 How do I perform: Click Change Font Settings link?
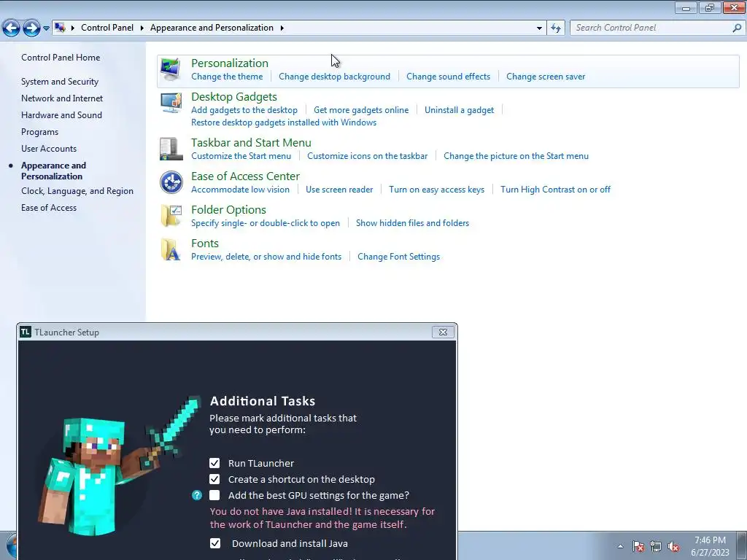(399, 256)
